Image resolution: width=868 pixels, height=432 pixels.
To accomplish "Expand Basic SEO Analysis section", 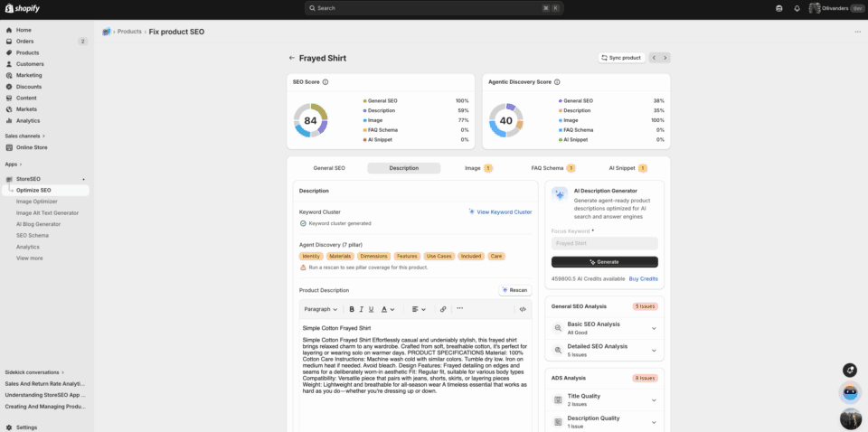I will tap(605, 328).
